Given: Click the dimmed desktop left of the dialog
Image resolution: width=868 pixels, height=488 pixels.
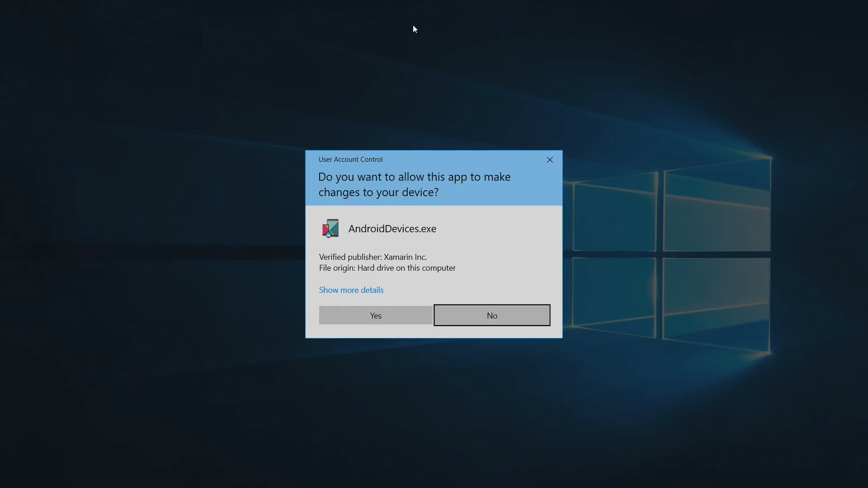Looking at the screenshot, I should pos(154,244).
